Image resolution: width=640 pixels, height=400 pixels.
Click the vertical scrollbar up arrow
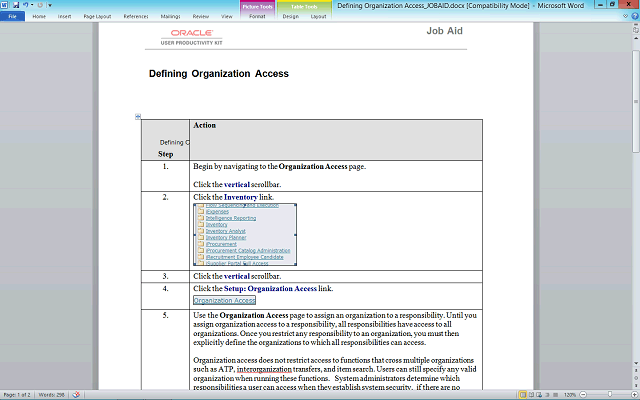tap(634, 37)
